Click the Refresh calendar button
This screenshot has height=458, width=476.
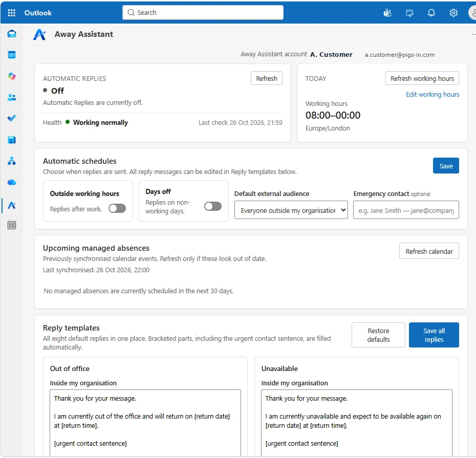click(429, 251)
